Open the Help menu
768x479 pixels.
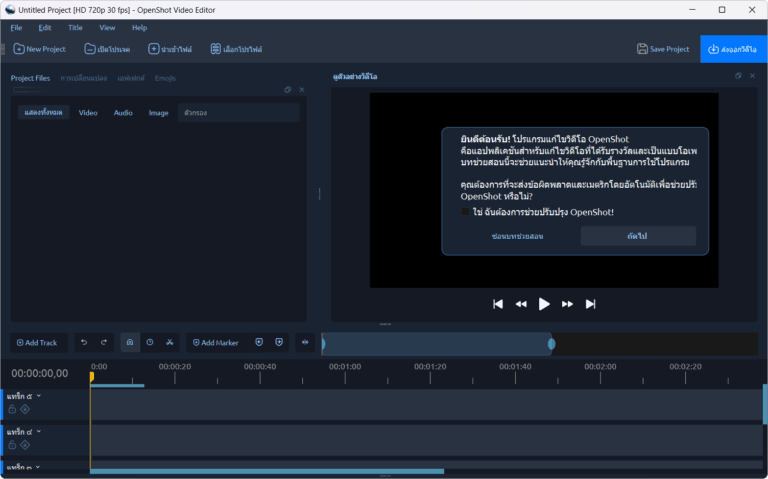140,28
